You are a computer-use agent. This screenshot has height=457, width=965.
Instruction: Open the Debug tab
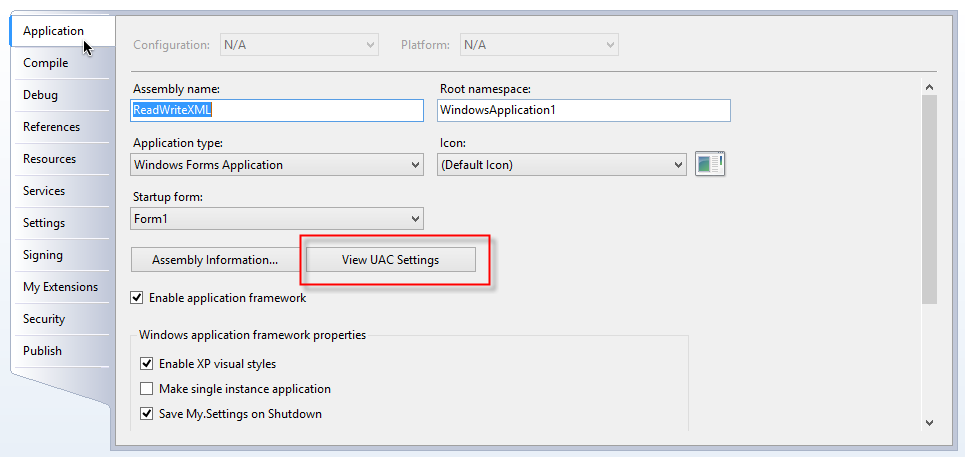41,95
